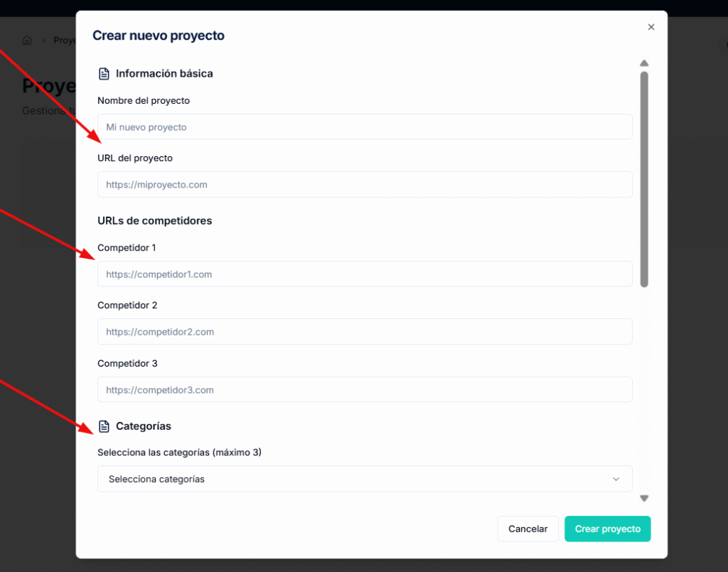Click the home breadcrumb icon
The width and height of the screenshot is (728, 572).
pos(27,41)
